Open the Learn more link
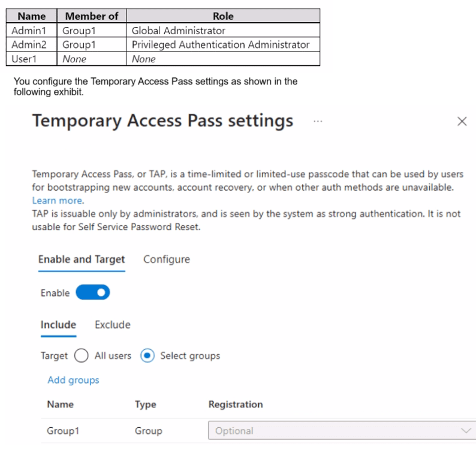476x462 pixels. tap(57, 200)
